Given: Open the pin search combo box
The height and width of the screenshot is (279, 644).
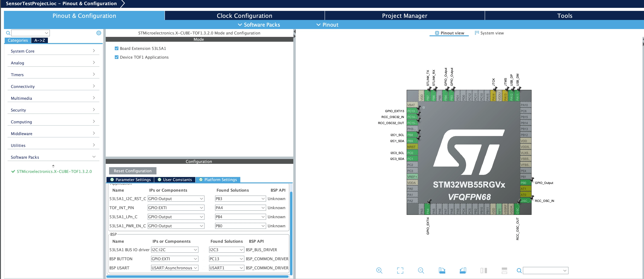Looking at the screenshot, I should pos(546,270).
